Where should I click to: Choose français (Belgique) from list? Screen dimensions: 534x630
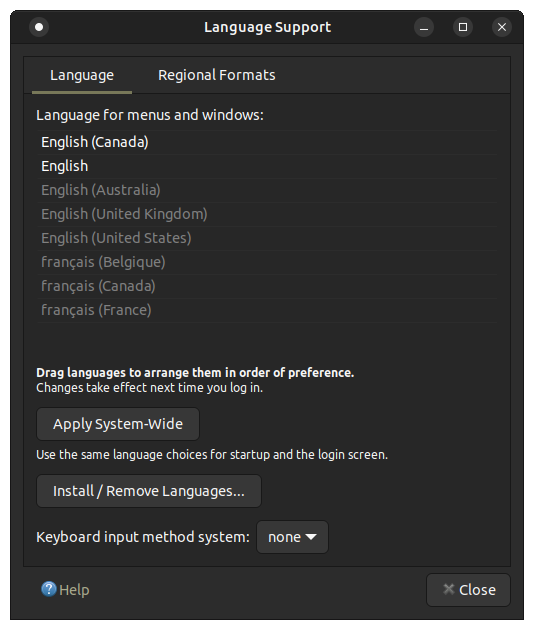pos(267,262)
